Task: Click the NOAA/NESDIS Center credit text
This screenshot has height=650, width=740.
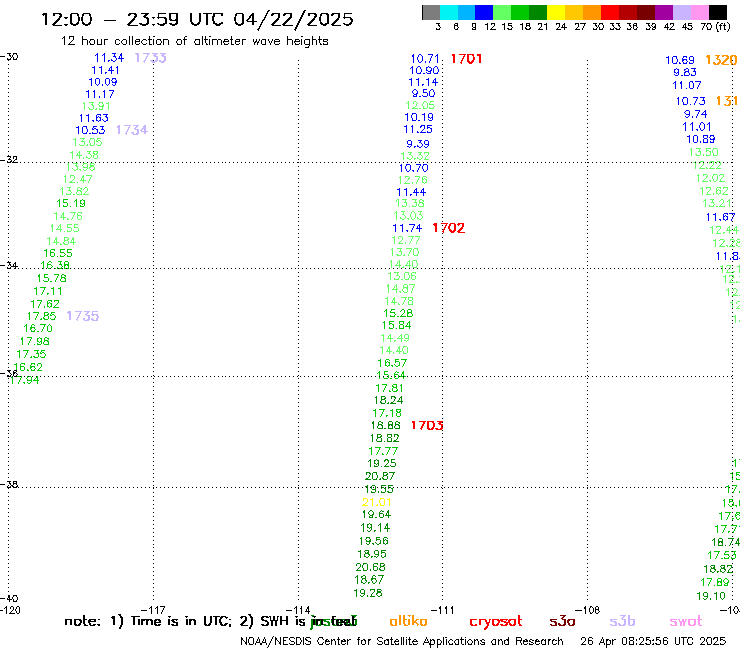Action: [x=402, y=641]
